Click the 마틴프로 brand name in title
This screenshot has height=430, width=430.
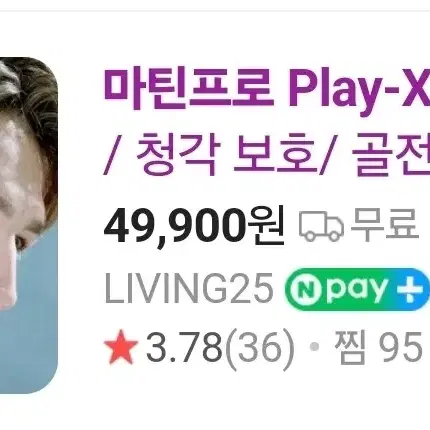pyautogui.click(x=188, y=89)
